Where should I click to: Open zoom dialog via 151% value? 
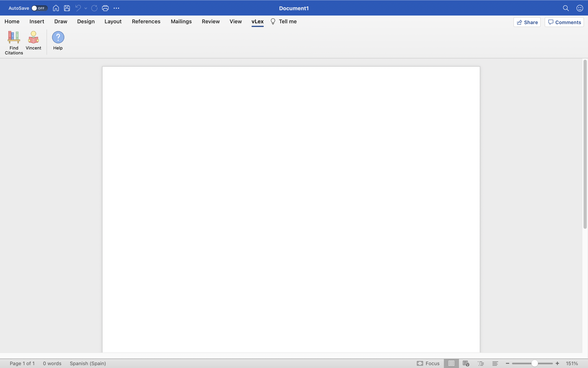click(572, 363)
